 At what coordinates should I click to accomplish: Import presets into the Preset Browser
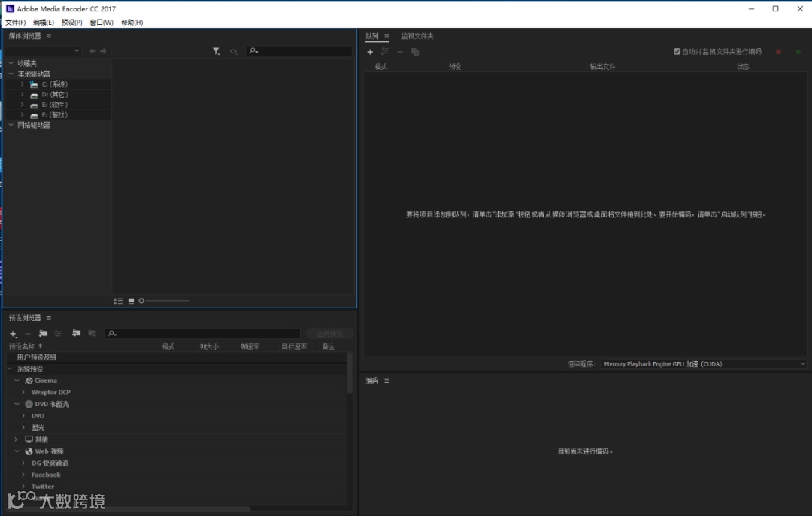76,333
